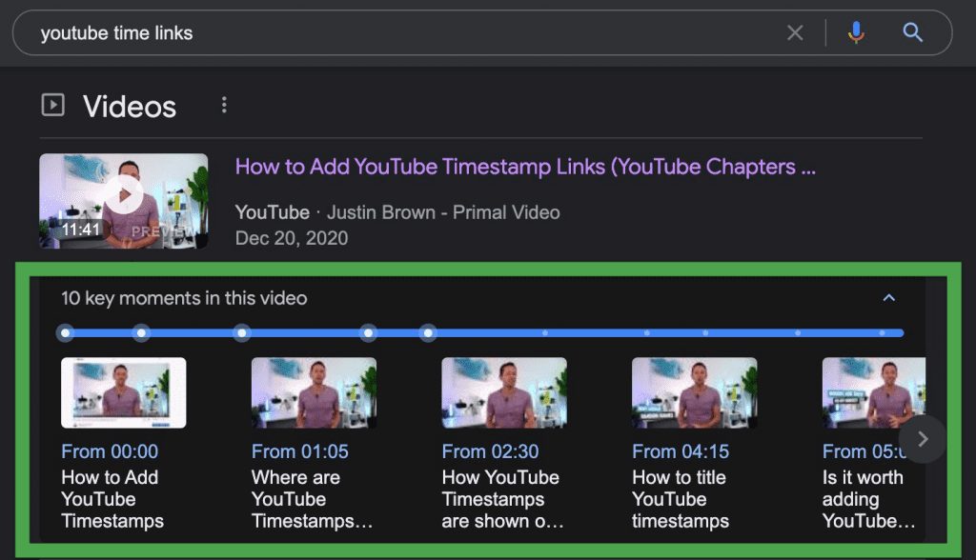Click 'How YouTube Timestamps are shown o…' caption
Image resolution: width=976 pixels, height=560 pixels.
[503, 499]
